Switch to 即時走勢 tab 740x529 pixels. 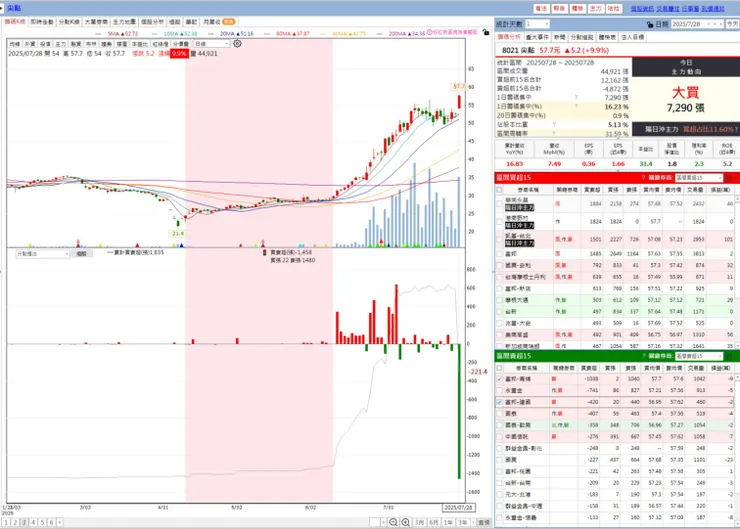[x=42, y=22]
